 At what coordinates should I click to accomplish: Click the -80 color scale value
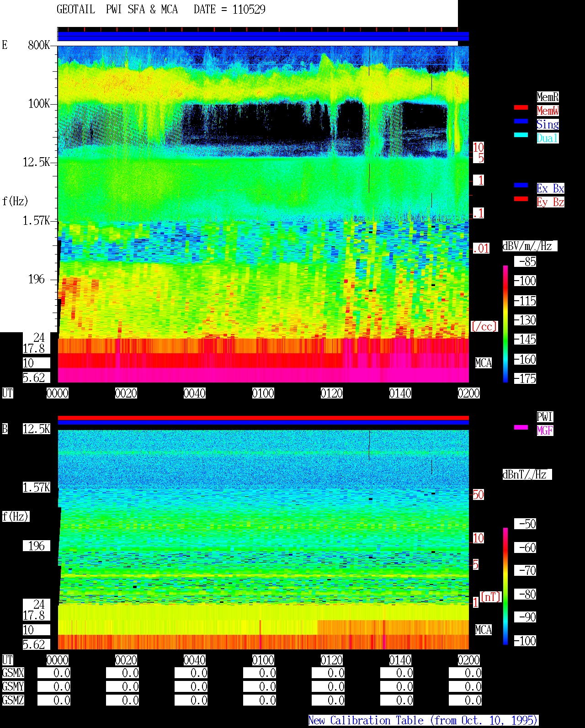pos(525,594)
